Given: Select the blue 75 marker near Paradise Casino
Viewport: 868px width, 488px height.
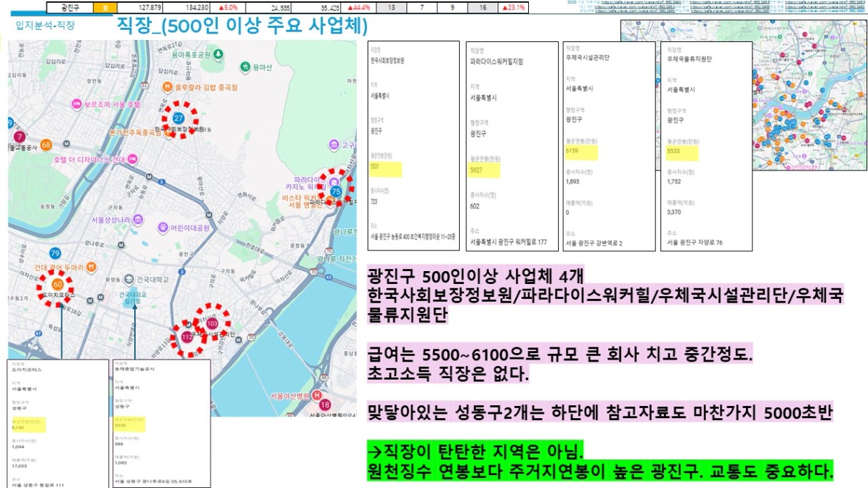Looking at the screenshot, I should pyautogui.click(x=335, y=190).
